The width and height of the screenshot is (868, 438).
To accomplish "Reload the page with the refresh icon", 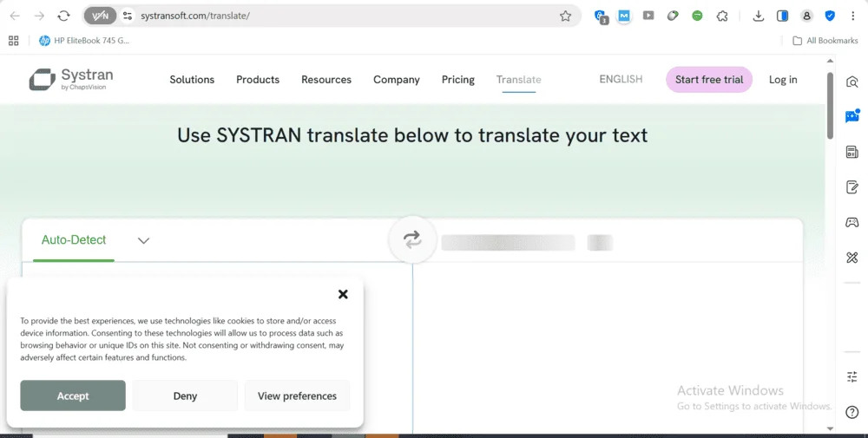I will [x=63, y=16].
